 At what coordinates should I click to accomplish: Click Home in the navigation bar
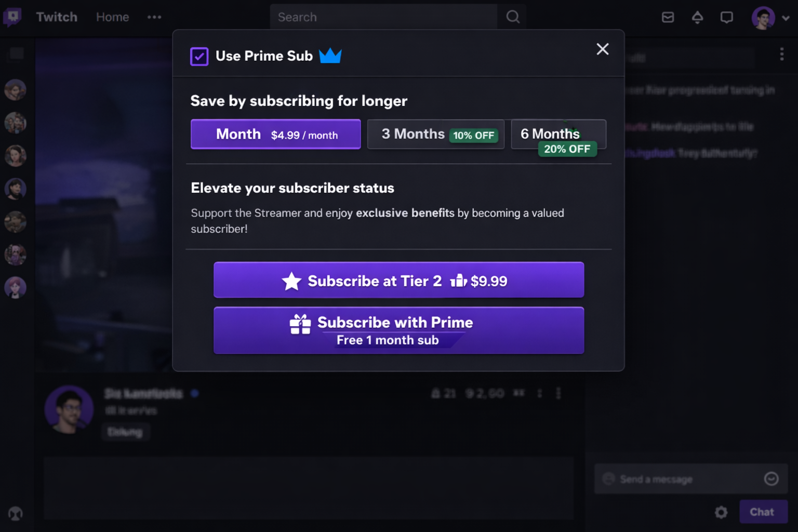click(112, 17)
